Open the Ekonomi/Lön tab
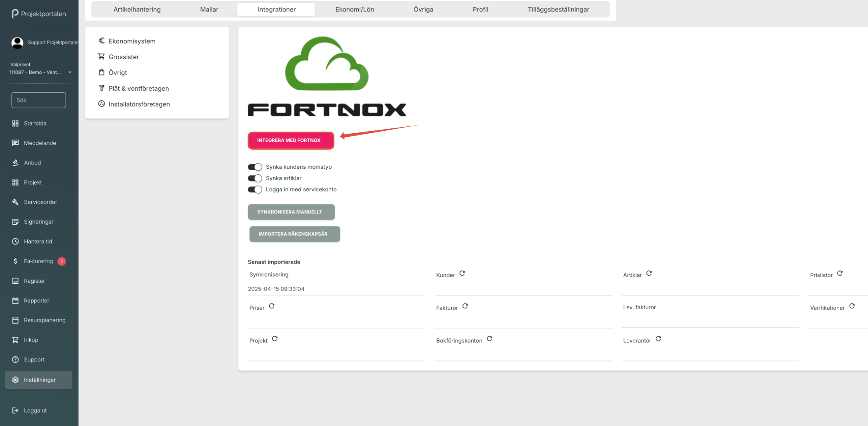868x426 pixels. 354,9
